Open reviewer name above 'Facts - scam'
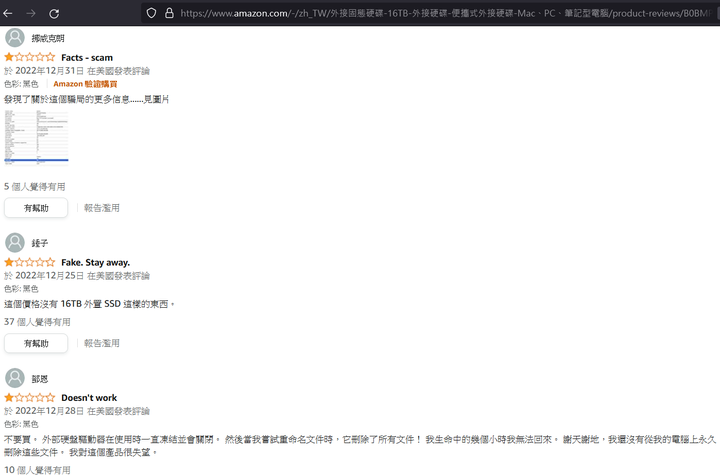This screenshot has width=720, height=475. pos(48,39)
